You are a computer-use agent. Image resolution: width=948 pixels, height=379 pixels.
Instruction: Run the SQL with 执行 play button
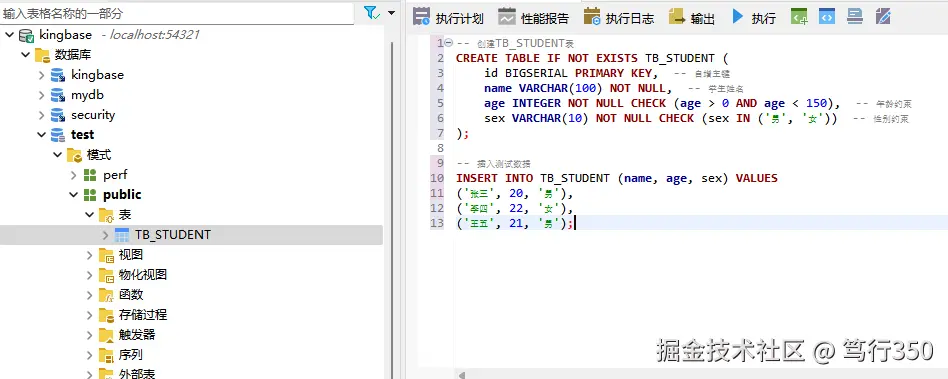point(753,18)
